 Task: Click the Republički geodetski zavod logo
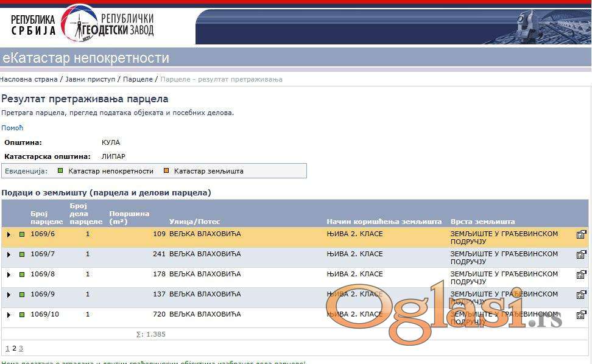(83, 24)
